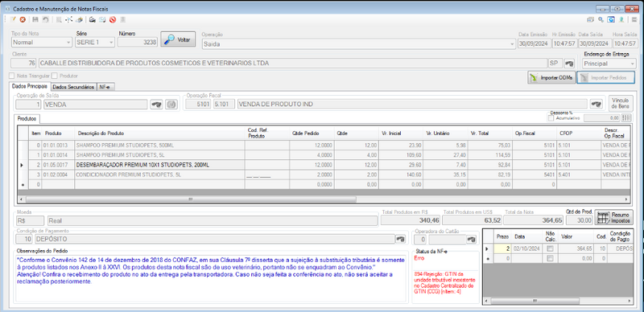Click the new/edit note pencil icon
Screen dimensions: 644x312
[x=13, y=19]
